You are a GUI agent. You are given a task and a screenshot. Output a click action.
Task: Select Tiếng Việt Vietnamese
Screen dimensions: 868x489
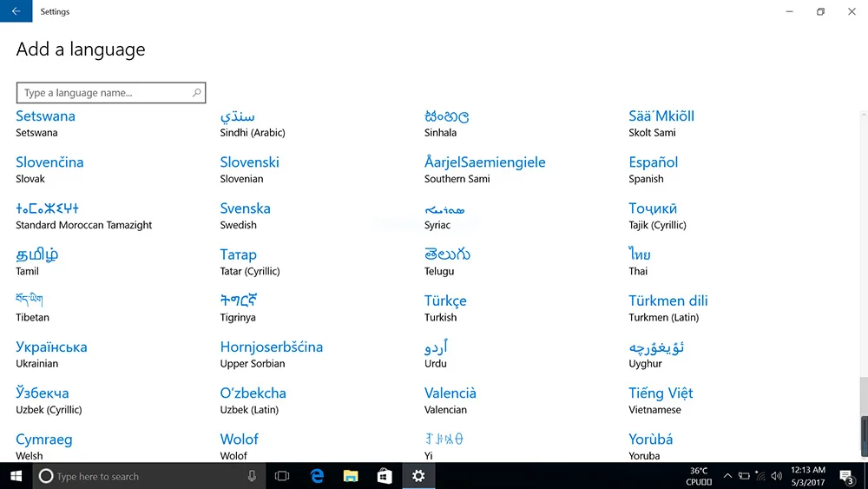coord(661,401)
